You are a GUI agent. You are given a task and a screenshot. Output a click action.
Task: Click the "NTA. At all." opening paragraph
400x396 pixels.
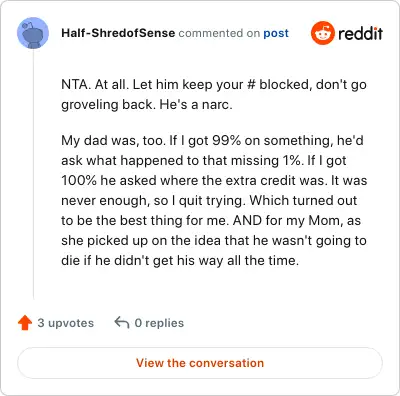214,94
